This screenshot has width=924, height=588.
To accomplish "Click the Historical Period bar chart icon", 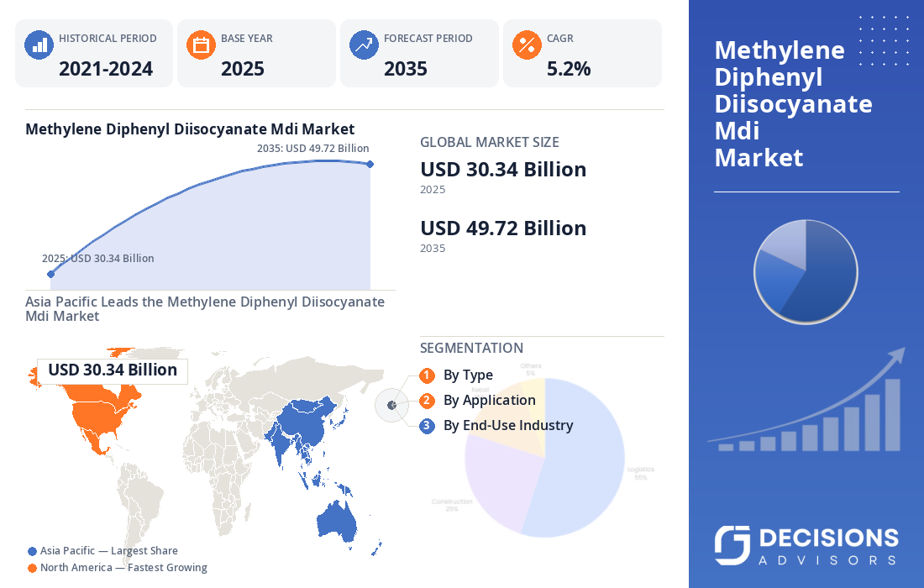I will coord(39,45).
